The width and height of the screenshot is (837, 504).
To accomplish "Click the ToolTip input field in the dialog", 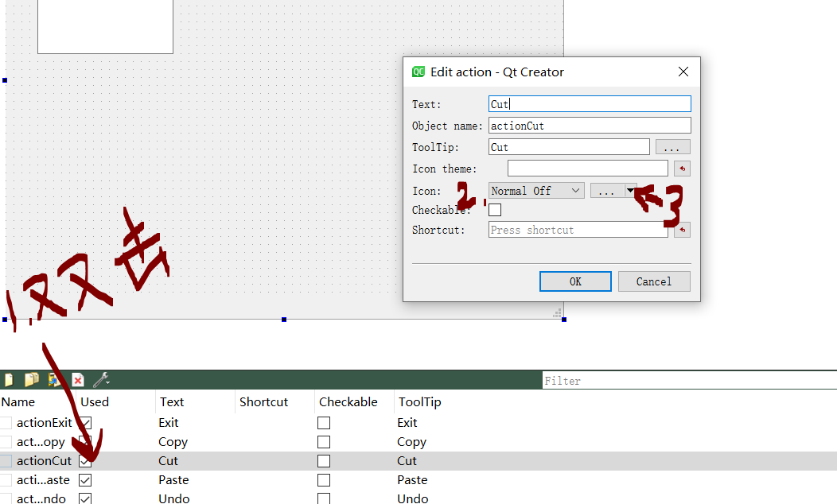I will (569, 147).
